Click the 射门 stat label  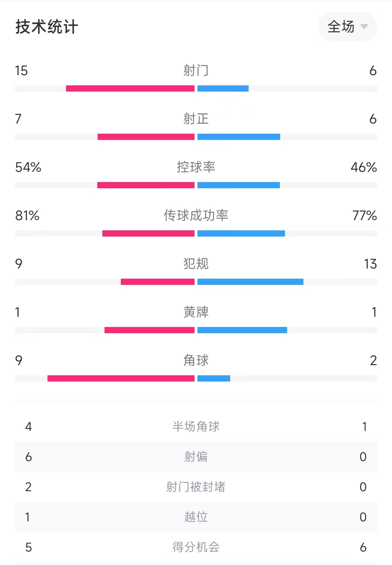(x=196, y=70)
